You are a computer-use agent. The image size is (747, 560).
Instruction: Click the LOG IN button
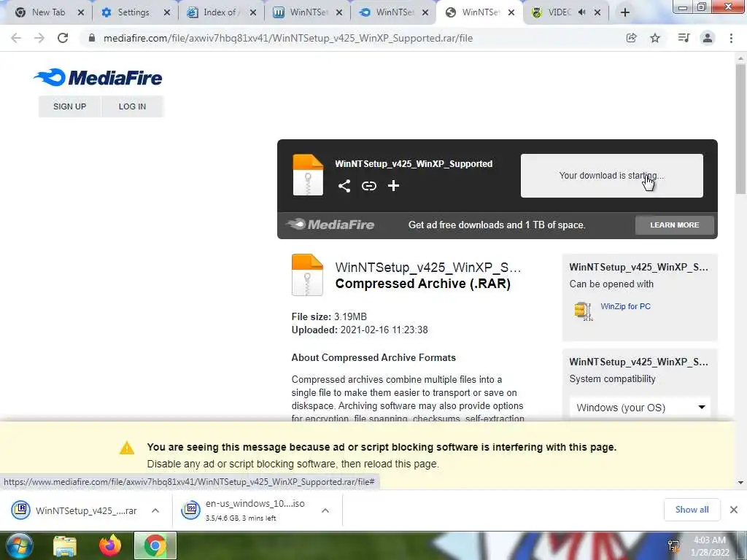click(x=133, y=106)
